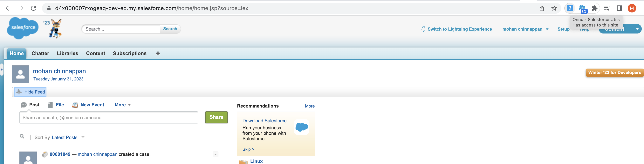
Task: Switch to the Home tab
Action: pos(17,53)
